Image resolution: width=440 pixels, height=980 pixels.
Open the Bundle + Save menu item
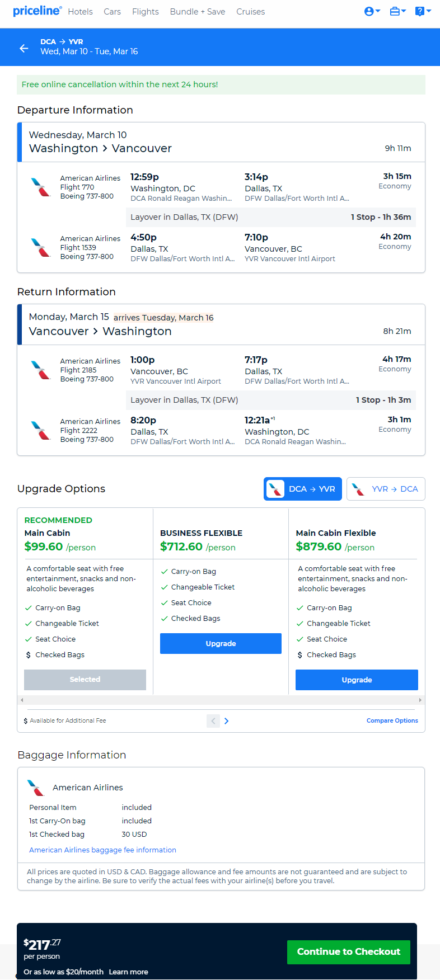click(x=198, y=12)
